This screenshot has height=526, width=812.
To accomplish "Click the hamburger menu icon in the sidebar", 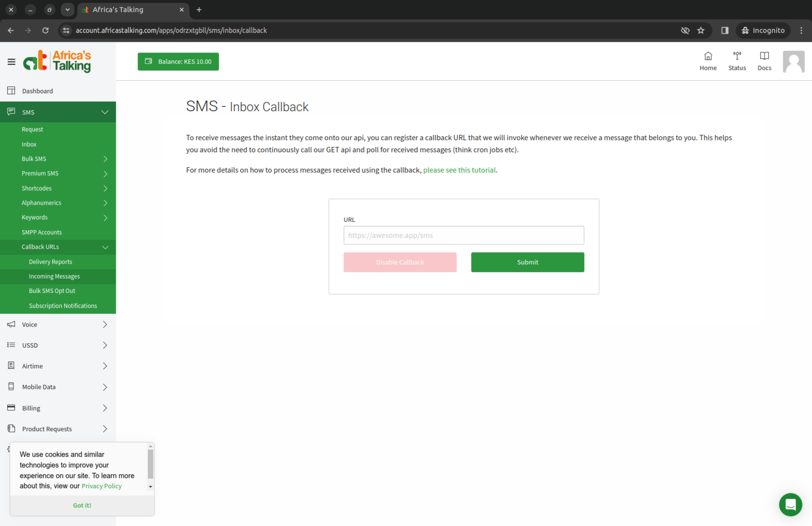I will 11,62.
